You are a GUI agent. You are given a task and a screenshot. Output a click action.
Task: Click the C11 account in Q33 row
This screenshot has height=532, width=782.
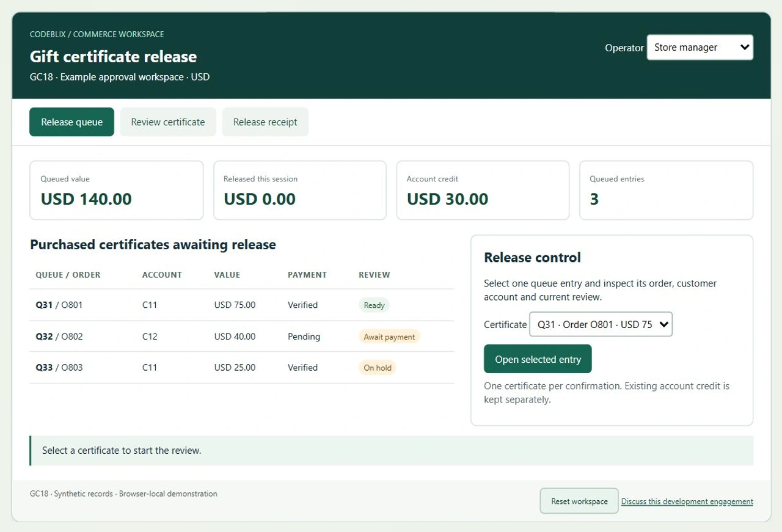coord(150,368)
